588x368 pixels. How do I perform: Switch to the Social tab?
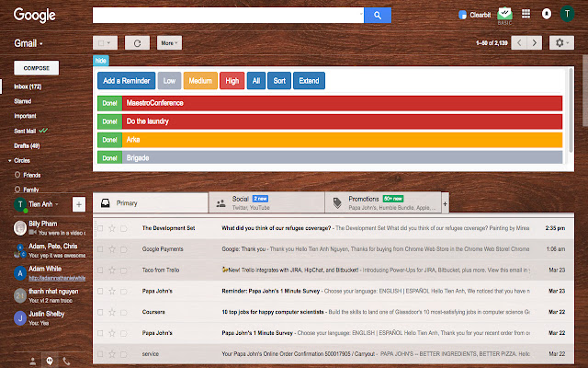pyautogui.click(x=266, y=203)
